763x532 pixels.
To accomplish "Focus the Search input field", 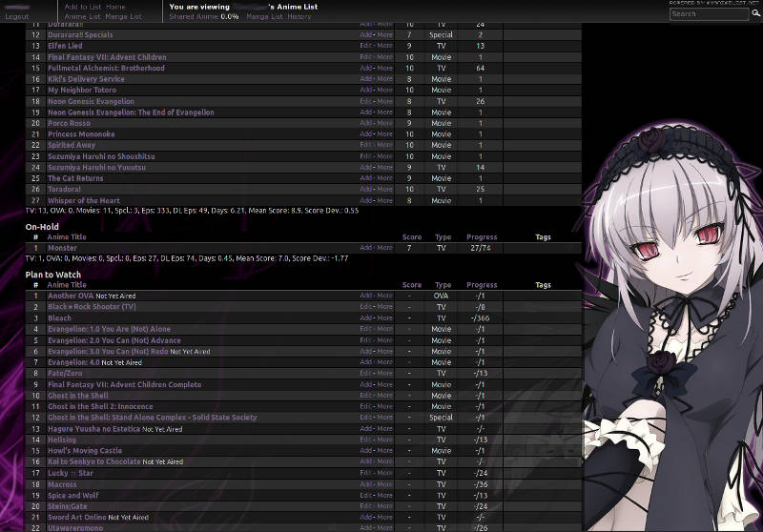I will pos(709,14).
